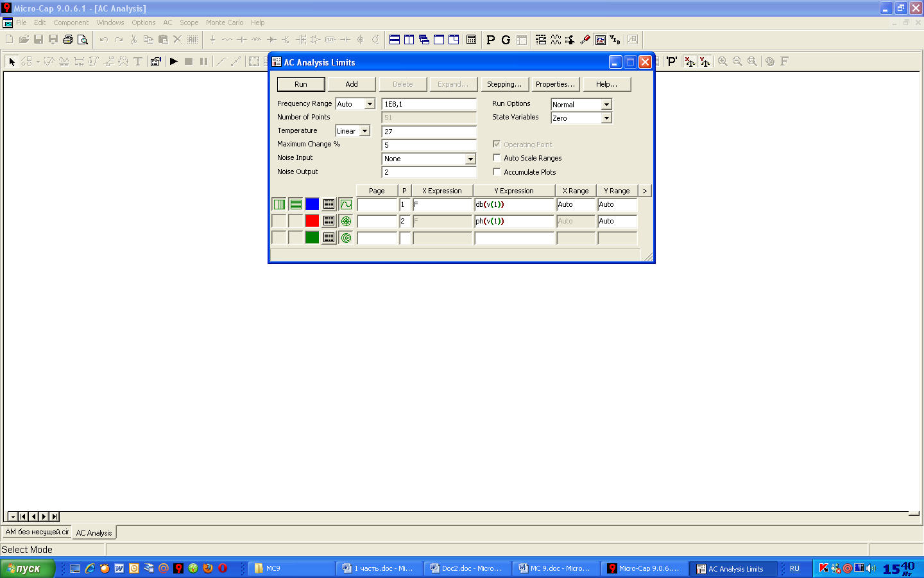Click the red color swatch for ph(v(1))
The image size is (924, 578).
click(x=312, y=221)
